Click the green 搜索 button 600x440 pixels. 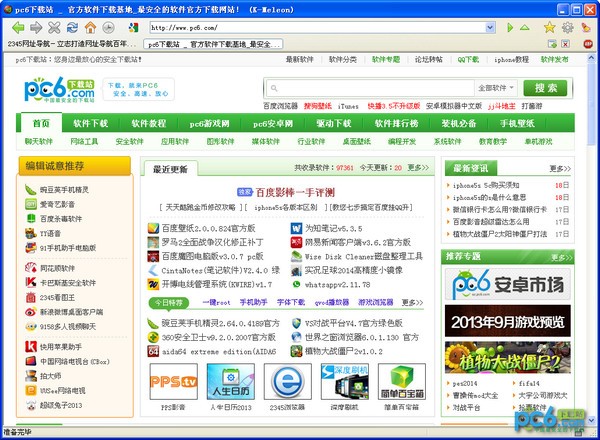tap(547, 88)
